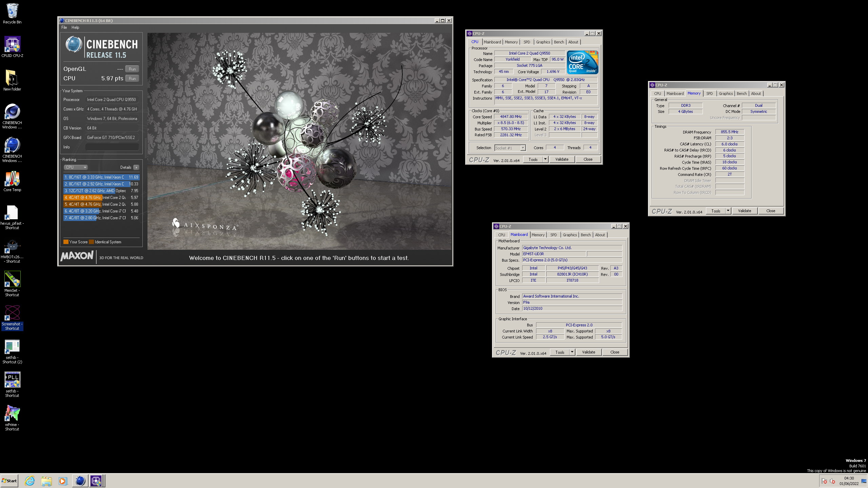
Task: Switch to Mainboard tab in top CPU-Z window
Action: 492,42
